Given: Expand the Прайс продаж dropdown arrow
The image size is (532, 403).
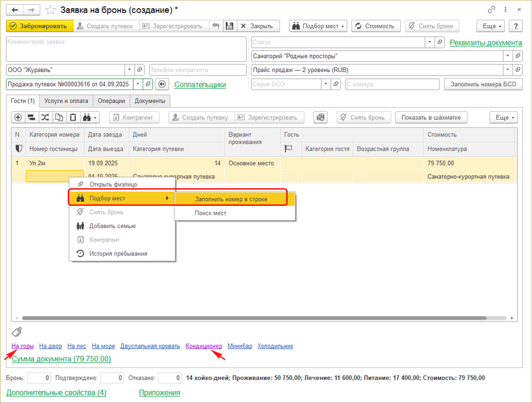Looking at the screenshot, I should click(x=505, y=69).
